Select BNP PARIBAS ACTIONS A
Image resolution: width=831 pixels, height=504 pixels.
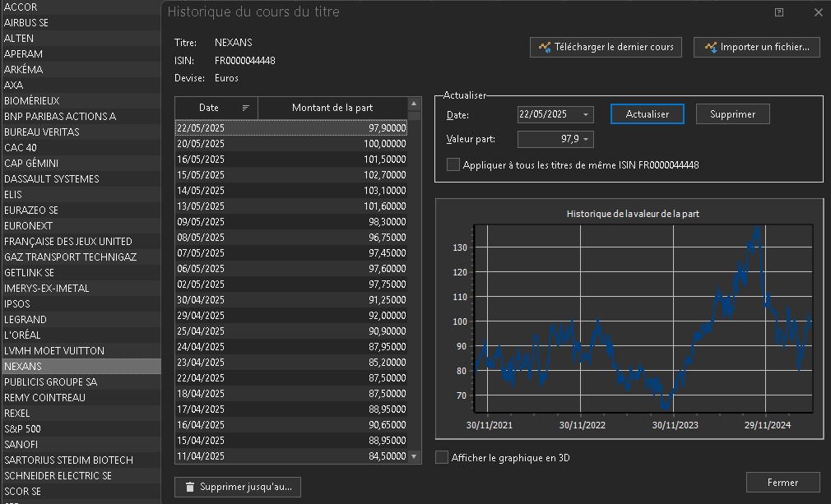coord(81,117)
